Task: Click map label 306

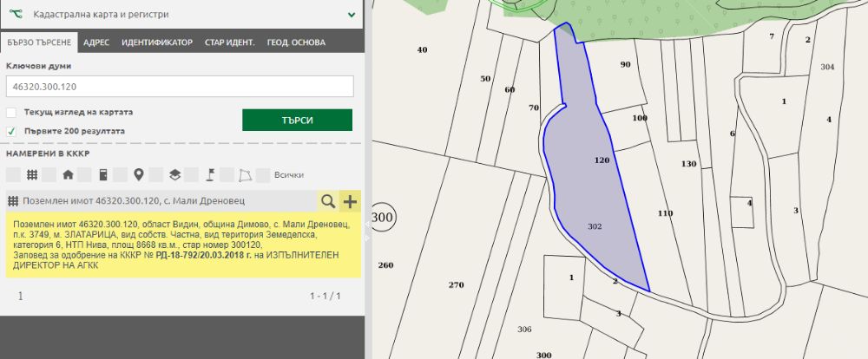Action: 524,330
